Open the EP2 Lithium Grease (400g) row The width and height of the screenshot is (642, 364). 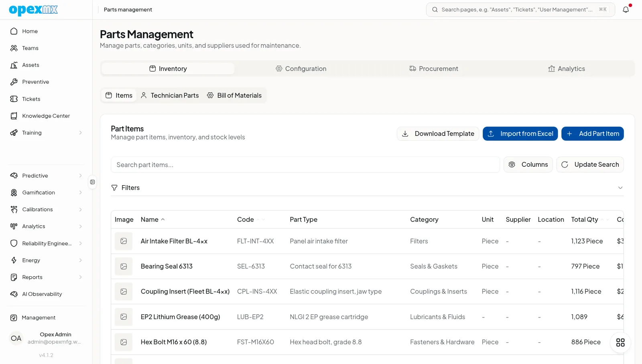tap(367, 317)
